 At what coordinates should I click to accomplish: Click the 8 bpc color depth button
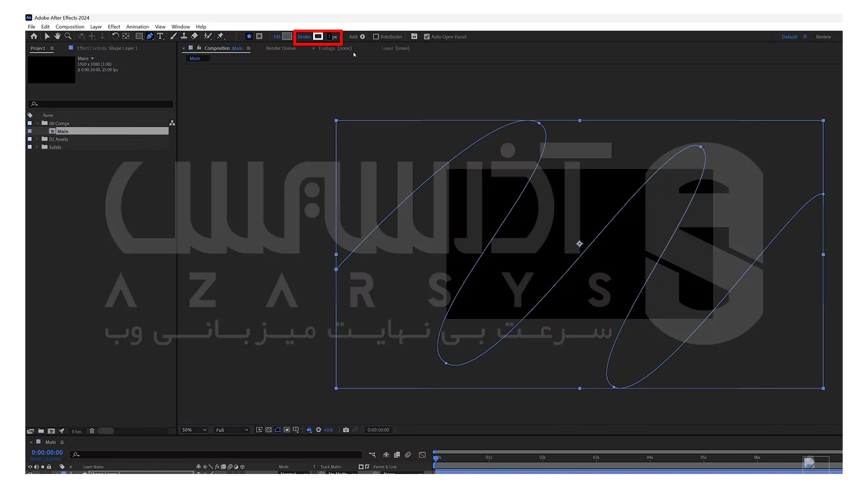click(77, 432)
